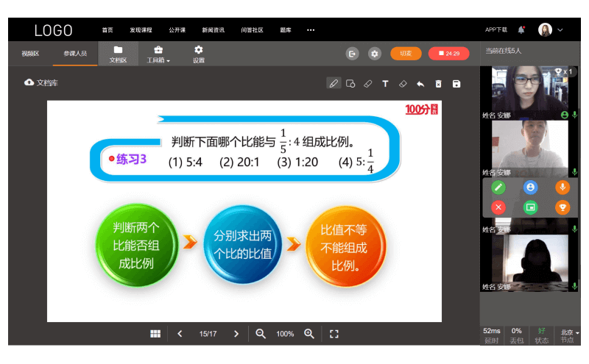Open user avatar account dropdown
This screenshot has height=364, width=589.
click(x=551, y=30)
